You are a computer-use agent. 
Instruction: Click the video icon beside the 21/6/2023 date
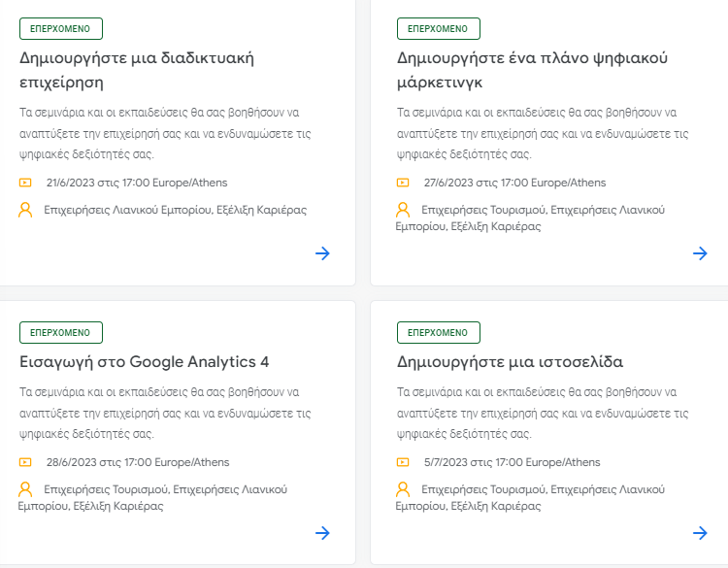[x=25, y=183]
